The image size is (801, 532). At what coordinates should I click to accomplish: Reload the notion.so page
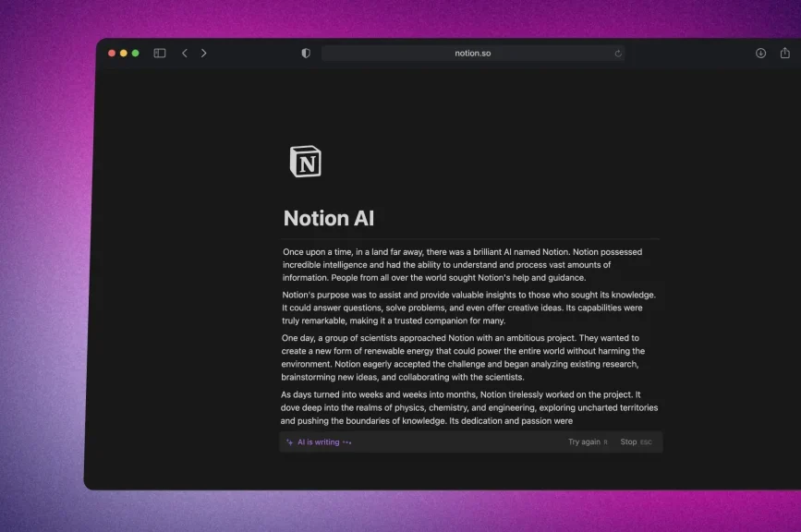[618, 54]
